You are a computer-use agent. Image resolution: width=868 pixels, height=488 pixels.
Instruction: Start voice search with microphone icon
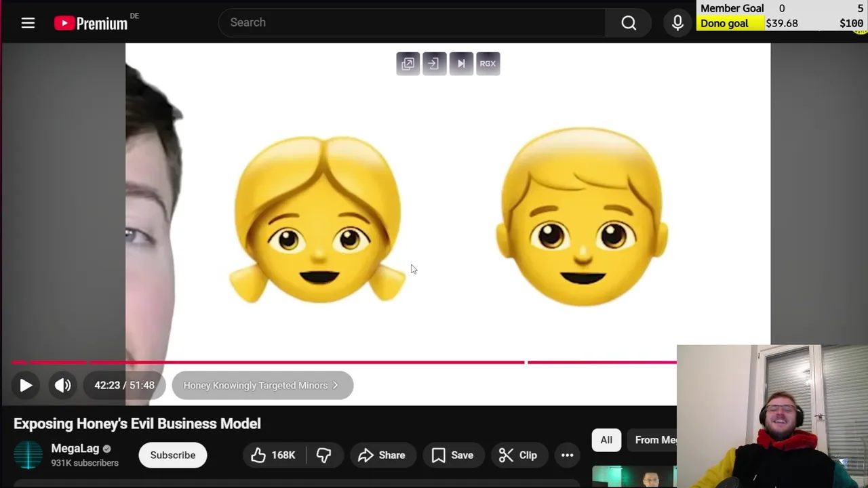click(x=677, y=22)
